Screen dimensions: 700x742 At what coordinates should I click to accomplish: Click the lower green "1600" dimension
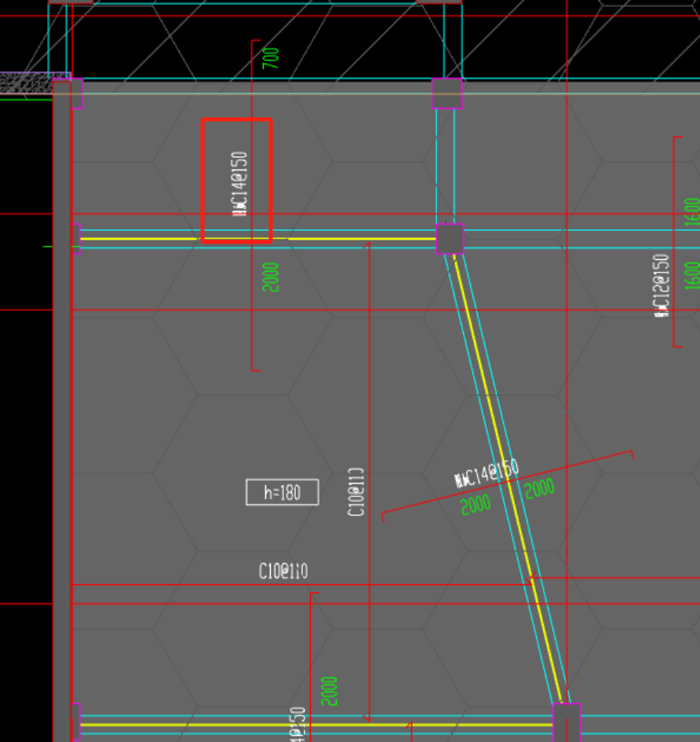691,276
